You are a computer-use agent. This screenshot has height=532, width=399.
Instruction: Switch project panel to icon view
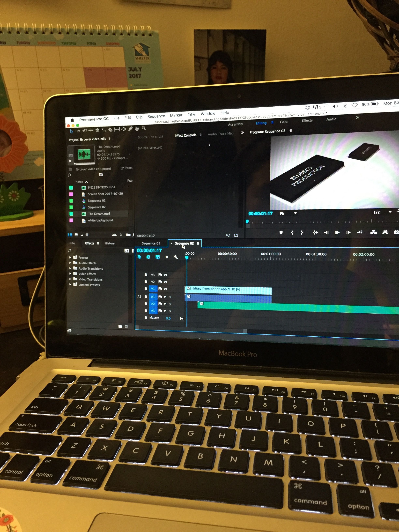pyautogui.click(x=76, y=235)
